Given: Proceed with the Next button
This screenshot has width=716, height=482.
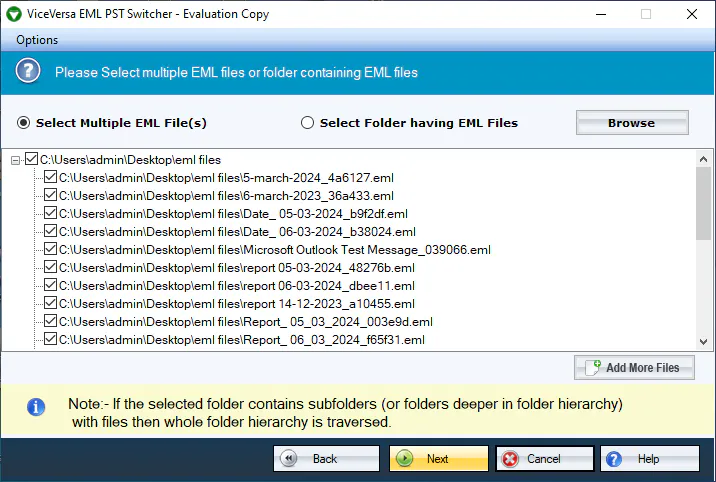Looking at the screenshot, I should [439, 458].
